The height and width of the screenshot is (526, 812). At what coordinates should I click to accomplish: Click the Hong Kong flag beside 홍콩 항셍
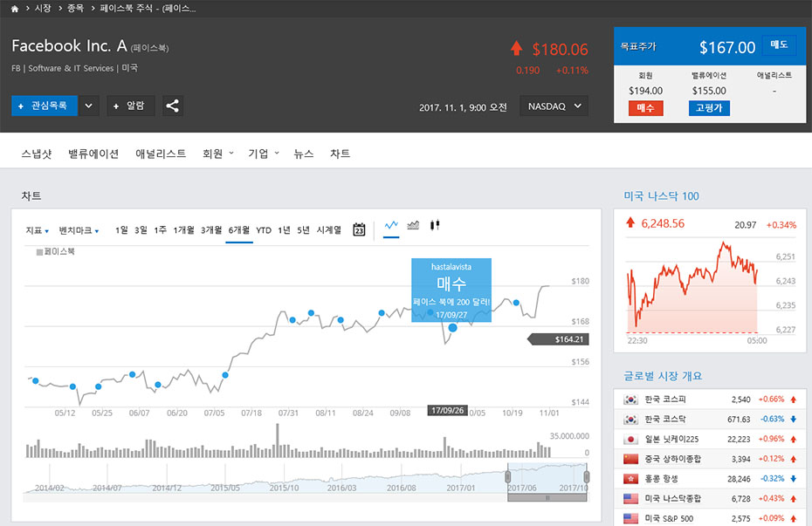tap(630, 479)
